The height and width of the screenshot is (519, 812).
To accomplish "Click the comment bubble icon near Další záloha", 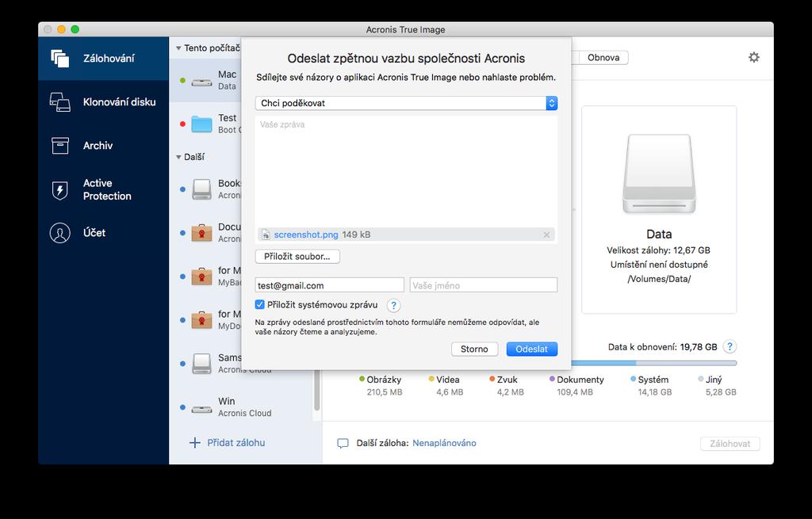I will click(343, 444).
